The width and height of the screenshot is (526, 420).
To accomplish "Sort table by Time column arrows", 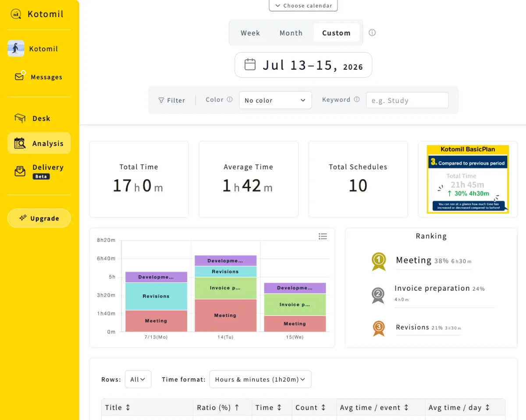I will point(279,407).
